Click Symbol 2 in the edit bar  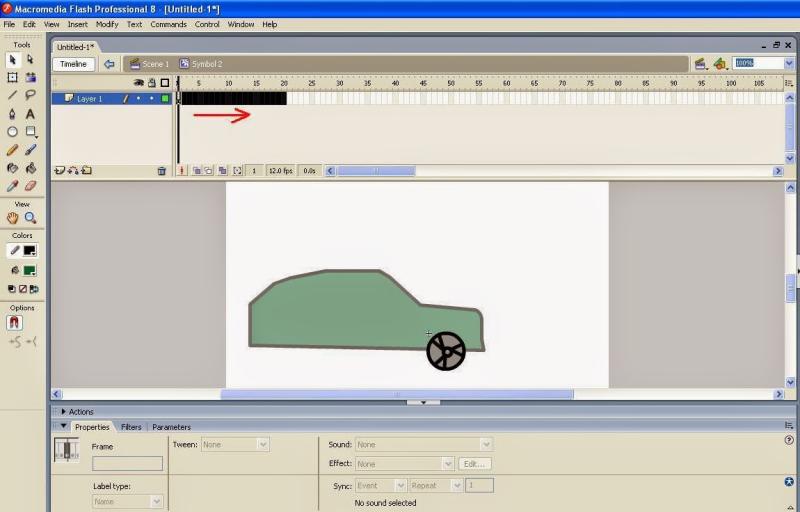tap(201, 64)
